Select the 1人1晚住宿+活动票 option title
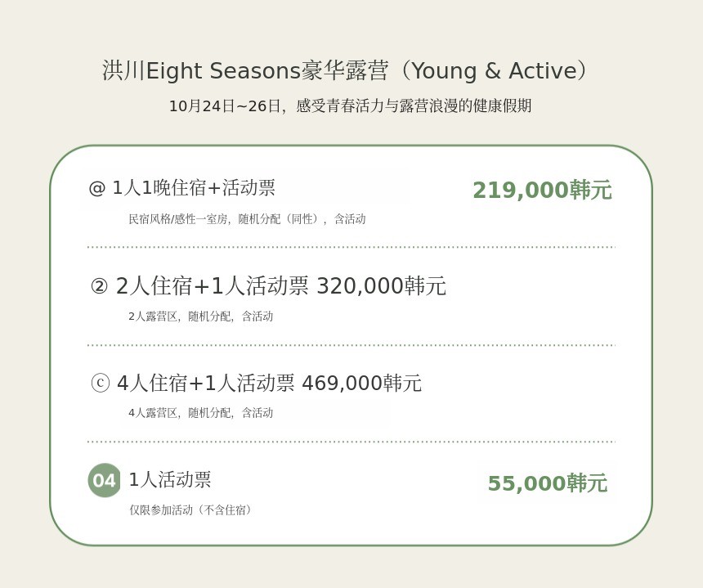Viewport: 703px width, 588px height. (194, 188)
